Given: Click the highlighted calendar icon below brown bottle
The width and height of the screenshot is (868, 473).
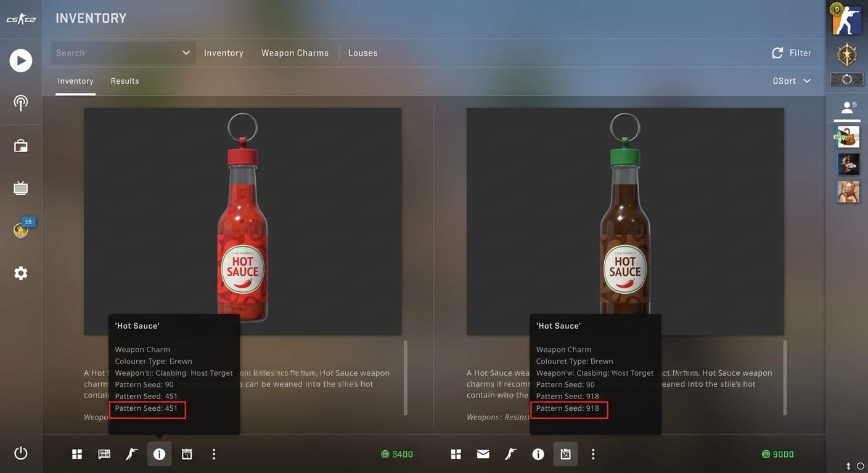Looking at the screenshot, I should 565,455.
